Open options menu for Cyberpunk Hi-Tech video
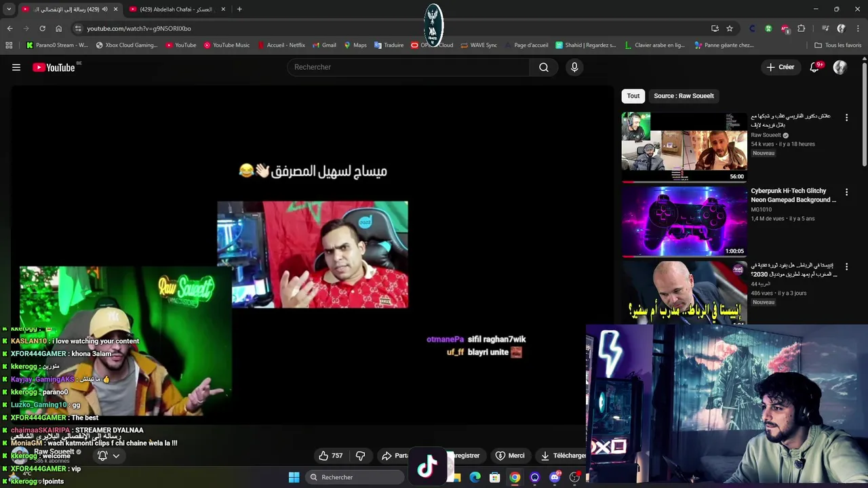The width and height of the screenshot is (868, 488). coord(846,192)
